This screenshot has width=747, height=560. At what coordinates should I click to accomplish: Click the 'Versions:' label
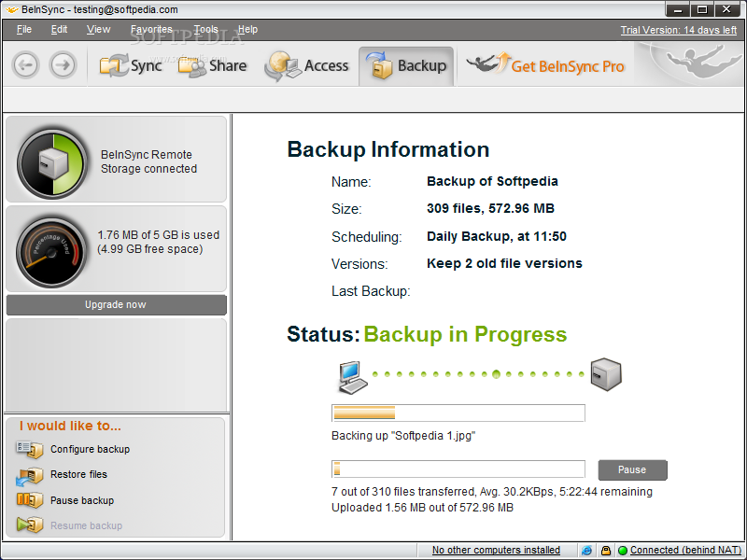[359, 264]
